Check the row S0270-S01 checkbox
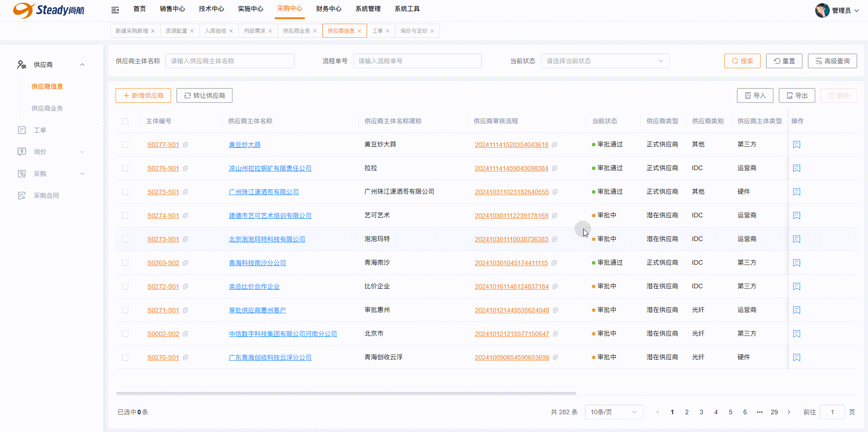 125,357
